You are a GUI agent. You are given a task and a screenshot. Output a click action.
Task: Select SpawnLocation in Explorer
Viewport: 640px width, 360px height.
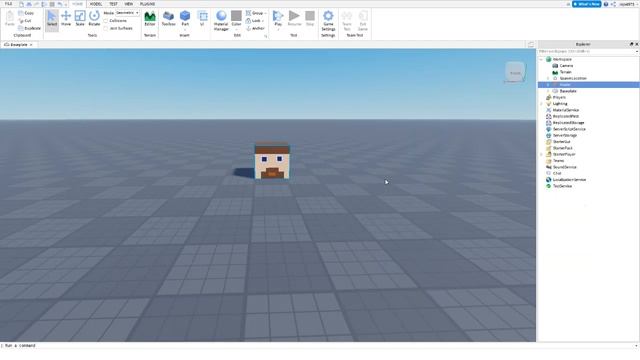pos(573,78)
